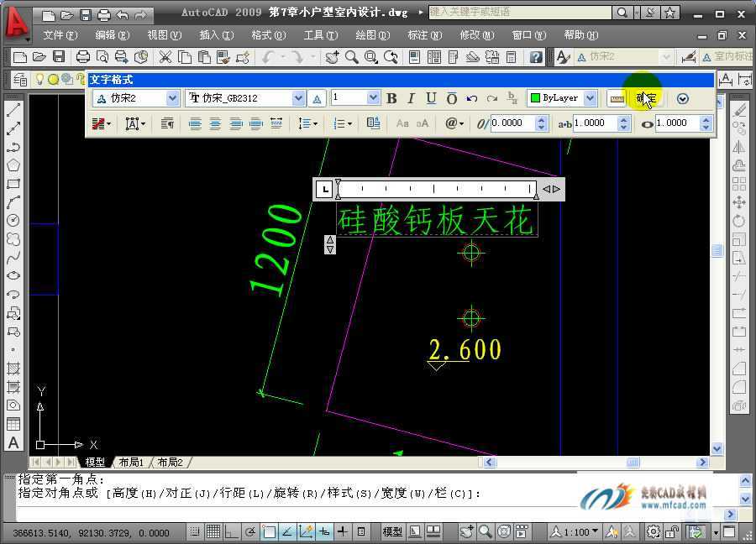Click the Center align paragraph icon

[216, 124]
